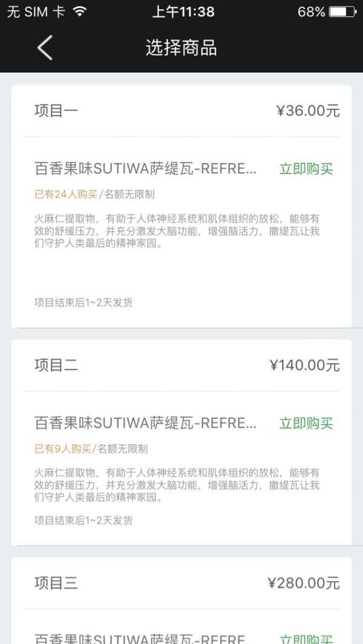Select the 项目三 header title

tap(56, 583)
